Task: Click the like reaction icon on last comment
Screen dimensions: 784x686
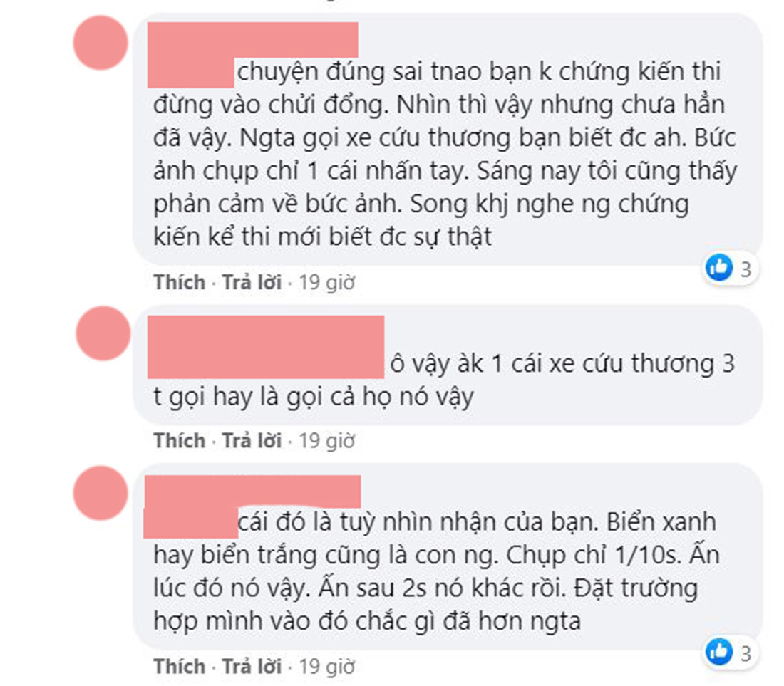Action: (x=719, y=652)
